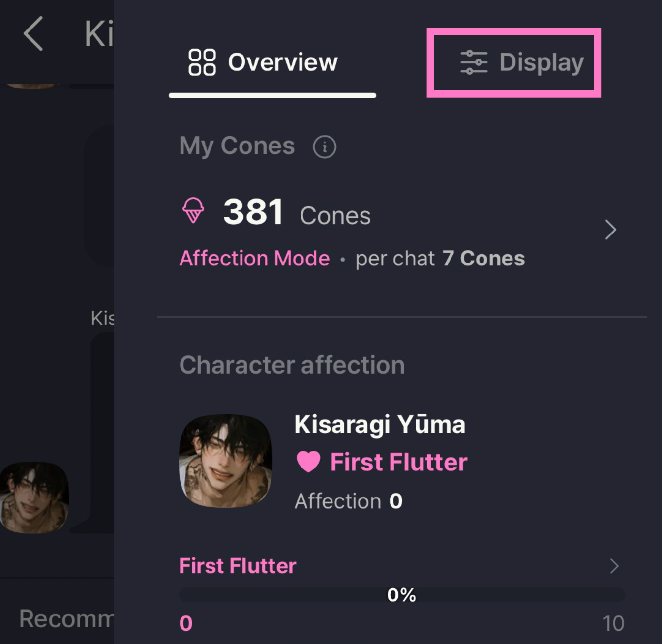Tap the pink ice cream cone icon
The width and height of the screenshot is (662, 644).
coord(193,210)
